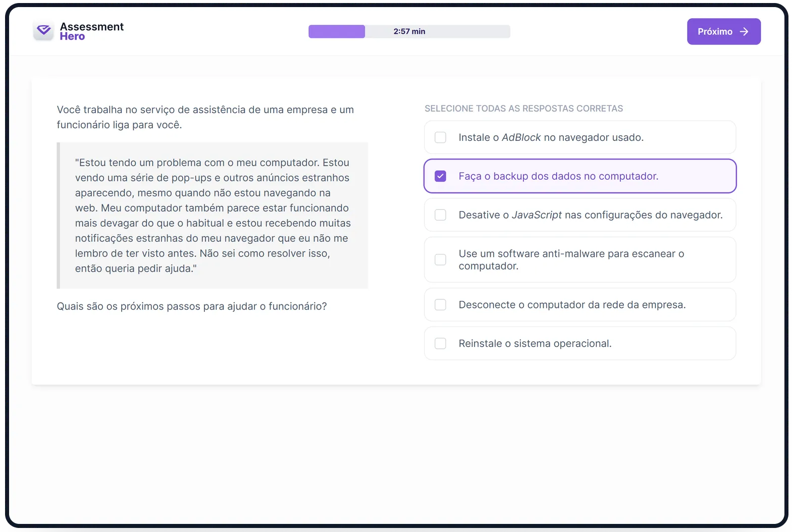Screen dimensions: 792x532
Task: Click 'Quais são os próximos passos' question text
Action: point(192,306)
